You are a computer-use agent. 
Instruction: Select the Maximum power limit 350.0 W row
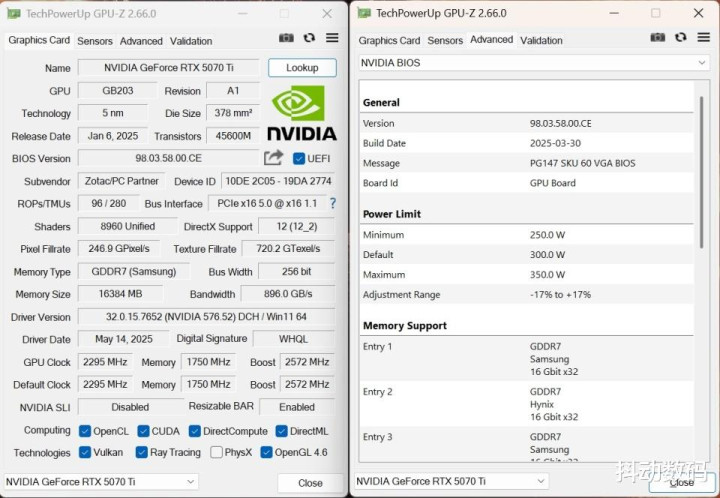(x=527, y=274)
